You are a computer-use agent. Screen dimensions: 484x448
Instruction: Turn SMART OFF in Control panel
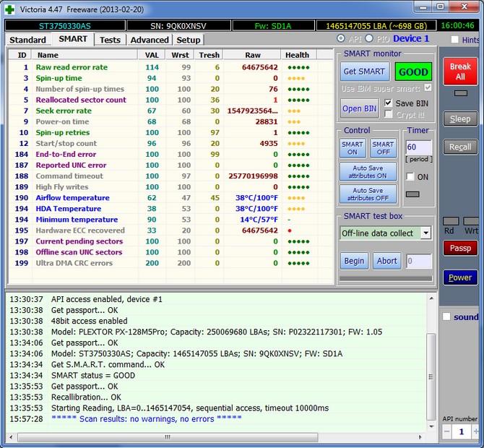click(x=383, y=148)
